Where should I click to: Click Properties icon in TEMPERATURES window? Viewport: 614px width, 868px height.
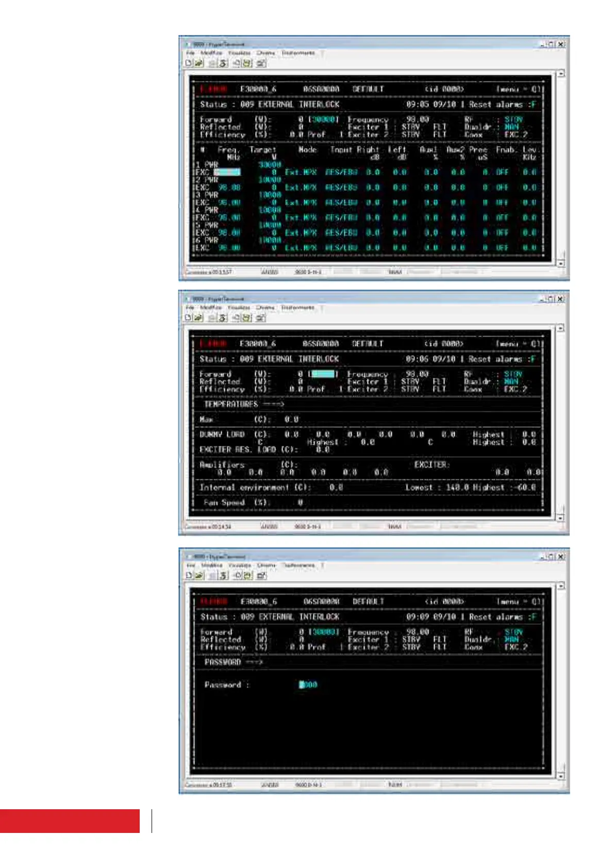[261, 318]
